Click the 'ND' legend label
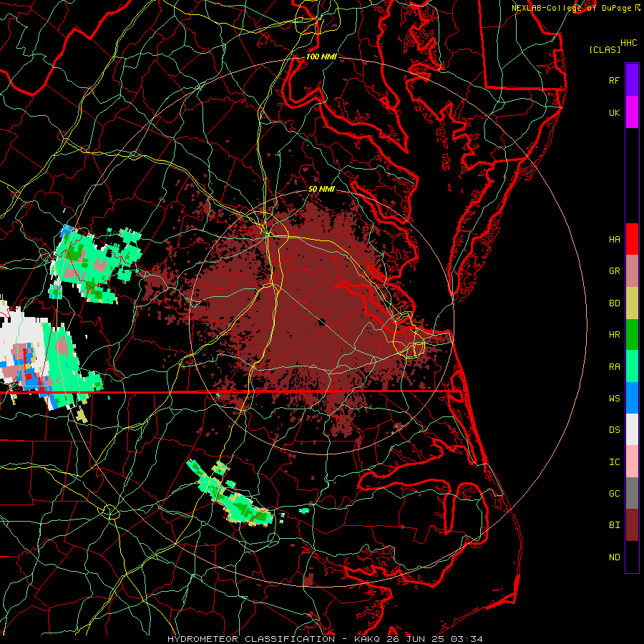This screenshot has width=644, height=644. point(614,557)
